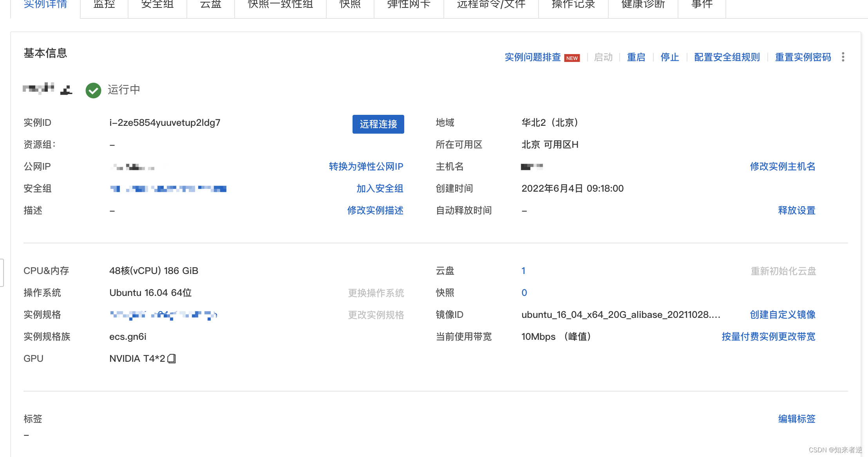Click the cloud disk count 1
This screenshot has width=868, height=457.
point(523,271)
